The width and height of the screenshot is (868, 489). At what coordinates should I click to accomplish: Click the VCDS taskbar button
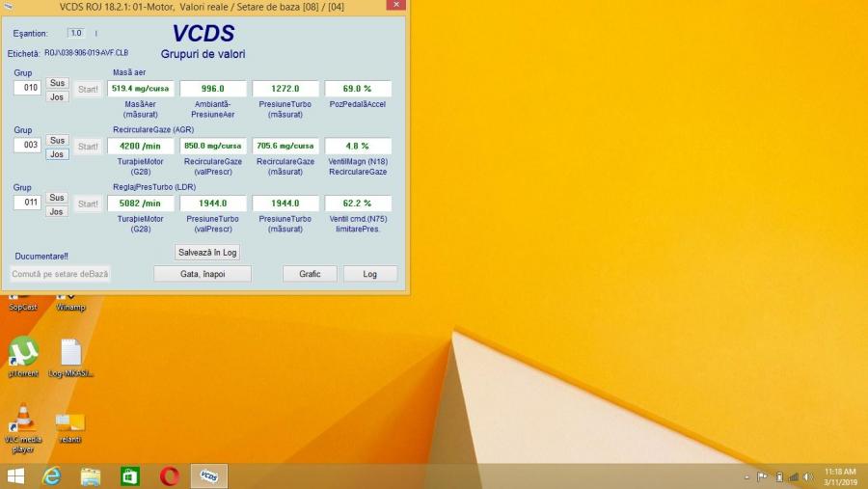click(209, 476)
